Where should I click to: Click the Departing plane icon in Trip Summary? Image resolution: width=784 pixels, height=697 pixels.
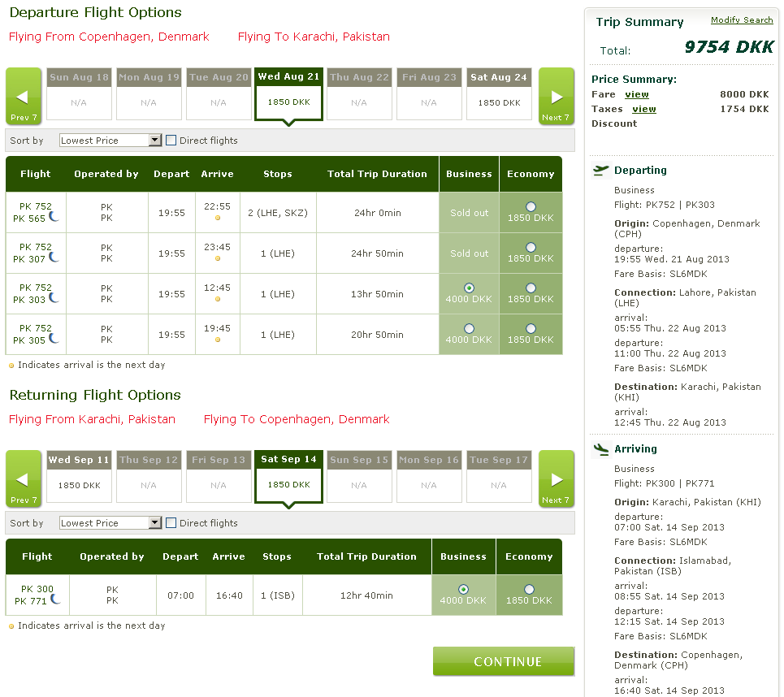(x=601, y=170)
